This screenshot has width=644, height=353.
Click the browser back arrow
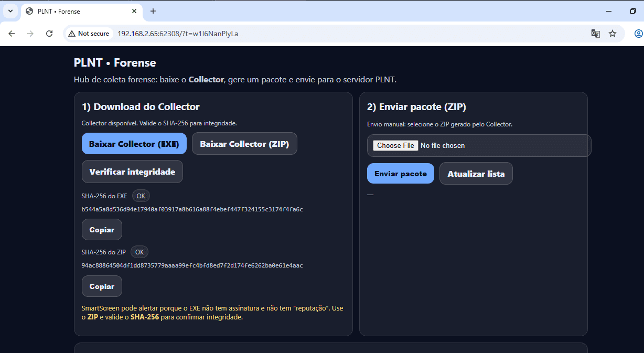click(x=12, y=34)
